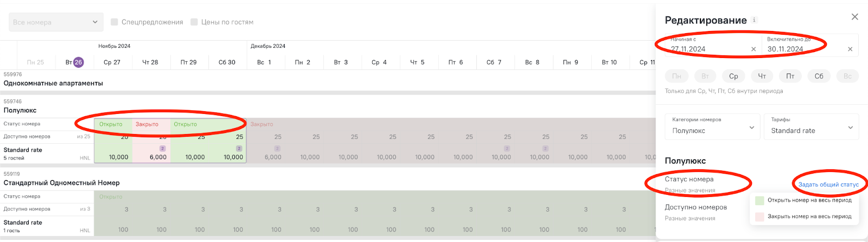Choose Открыть номер на весь период

809,200
